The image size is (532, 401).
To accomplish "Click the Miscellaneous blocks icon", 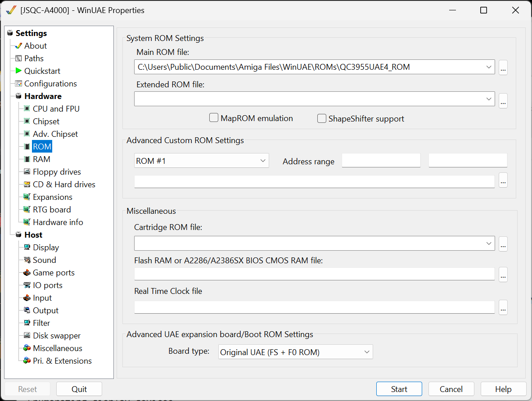I will pos(27,348).
